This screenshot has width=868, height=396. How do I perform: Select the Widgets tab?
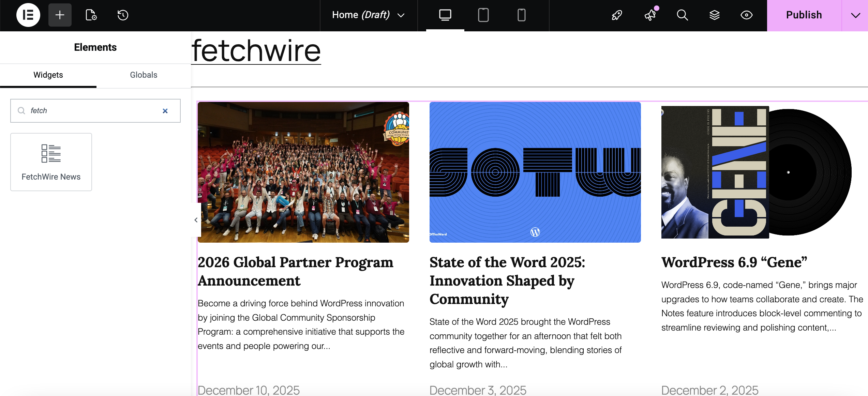point(48,75)
